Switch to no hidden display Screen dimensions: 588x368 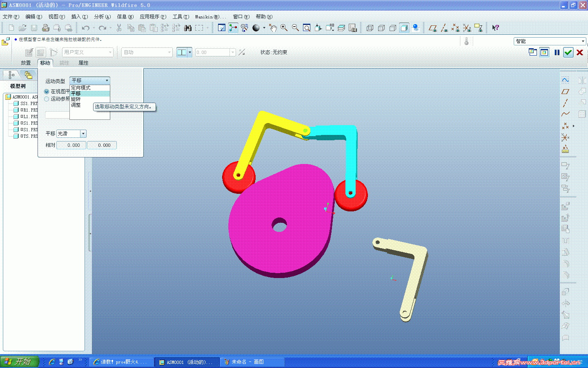(393, 28)
